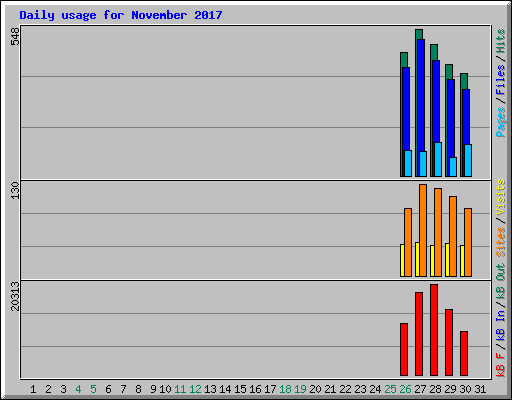Click green weekend day number 26
Image resolution: width=512 pixels, height=400 pixels.
[x=405, y=389]
